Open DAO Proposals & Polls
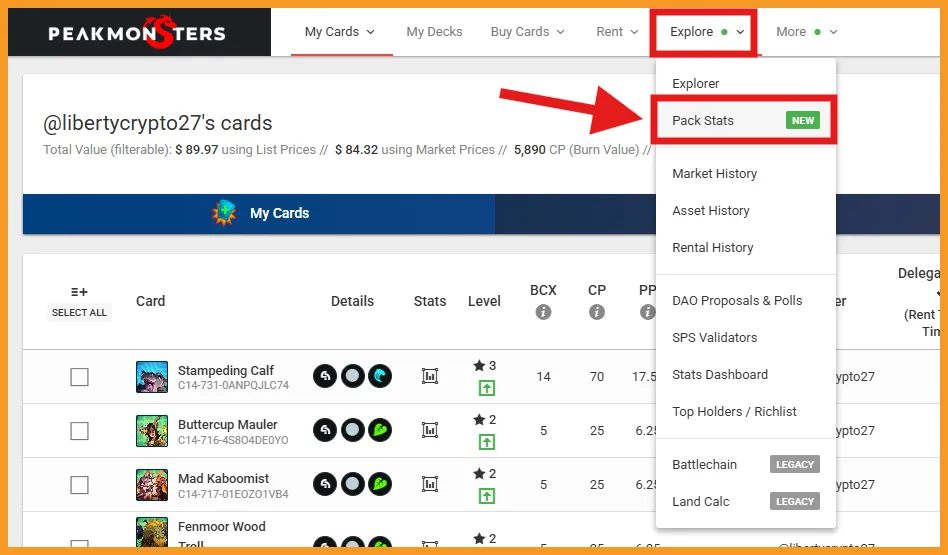948x555 pixels. (x=745, y=300)
